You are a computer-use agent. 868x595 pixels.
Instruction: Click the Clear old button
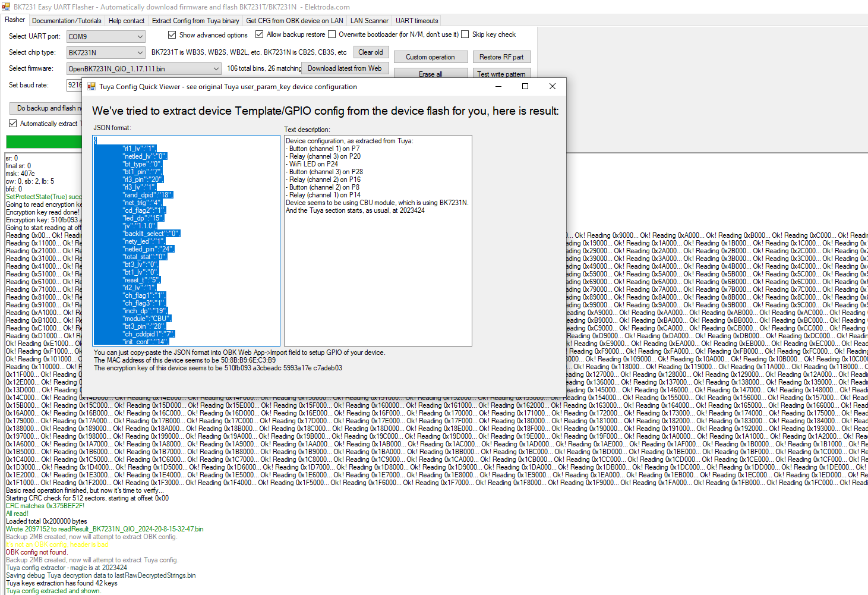click(x=371, y=52)
